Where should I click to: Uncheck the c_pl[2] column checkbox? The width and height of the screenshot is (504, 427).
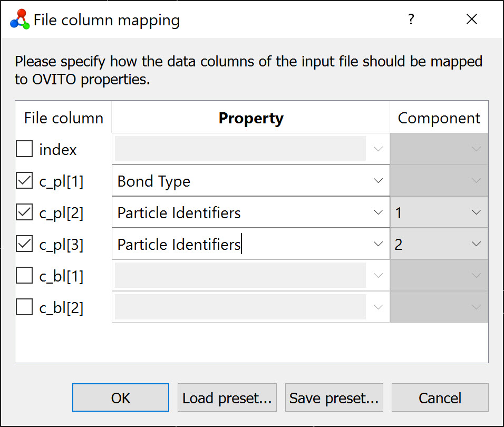click(x=24, y=213)
